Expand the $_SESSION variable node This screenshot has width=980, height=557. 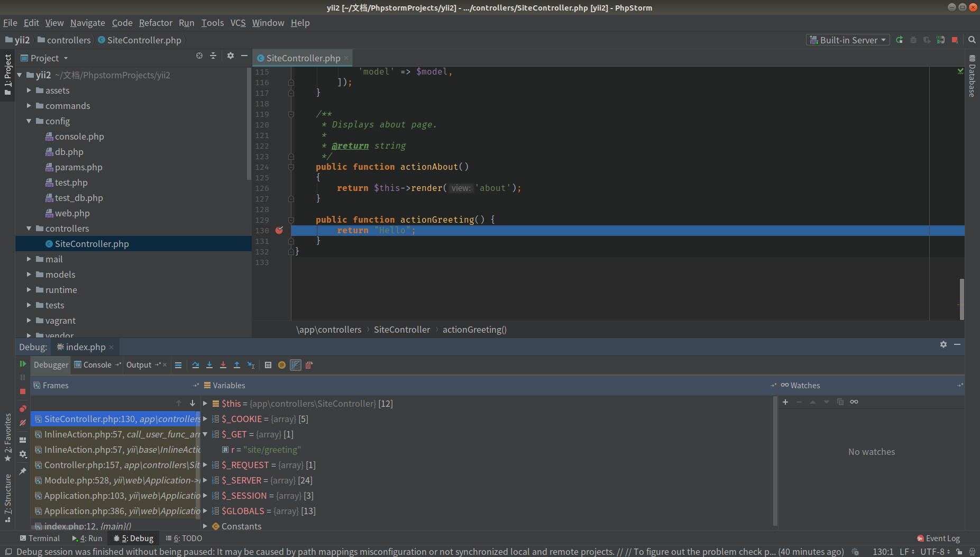205,496
